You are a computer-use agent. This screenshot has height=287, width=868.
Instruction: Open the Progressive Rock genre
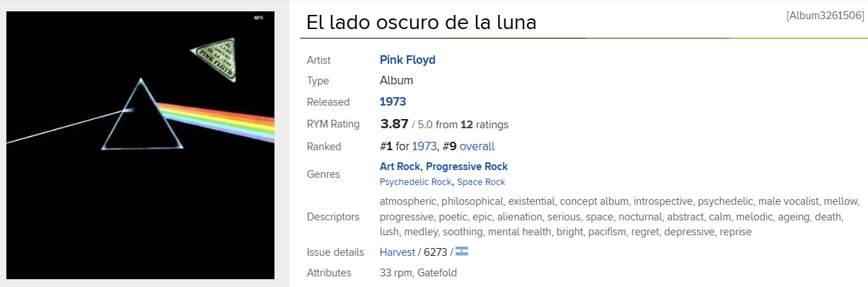pyautogui.click(x=467, y=167)
